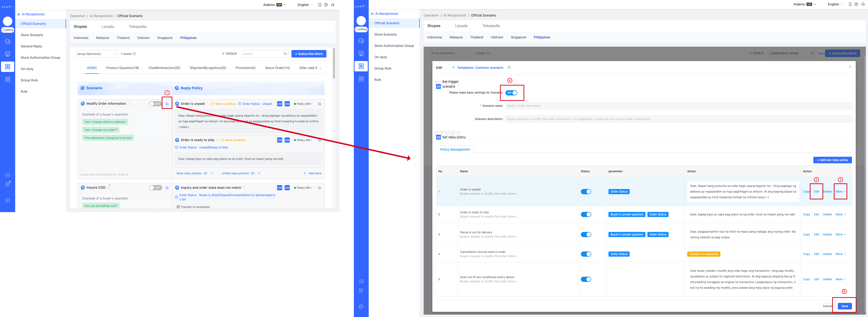
Task: Click Save button in Edit dialog
Action: coord(844,306)
